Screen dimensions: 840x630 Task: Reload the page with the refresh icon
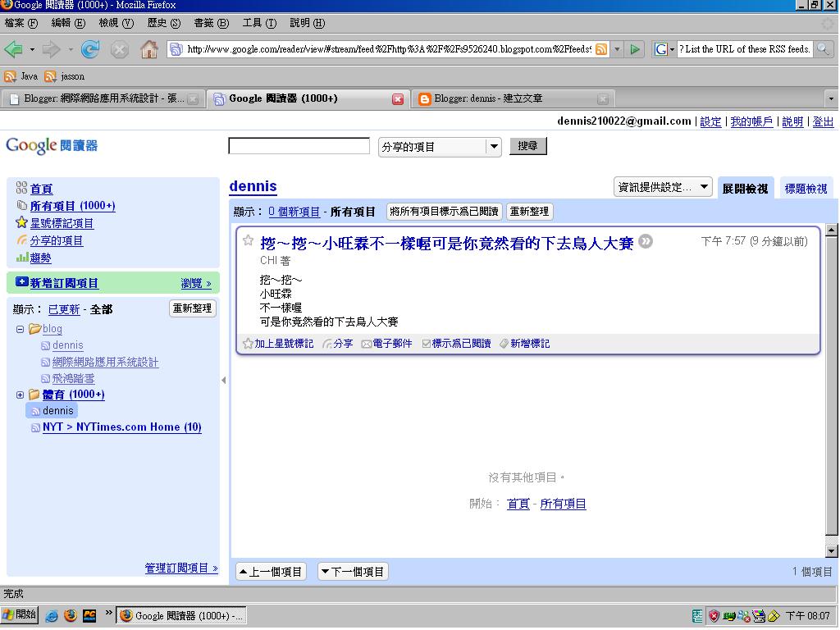pos(90,50)
